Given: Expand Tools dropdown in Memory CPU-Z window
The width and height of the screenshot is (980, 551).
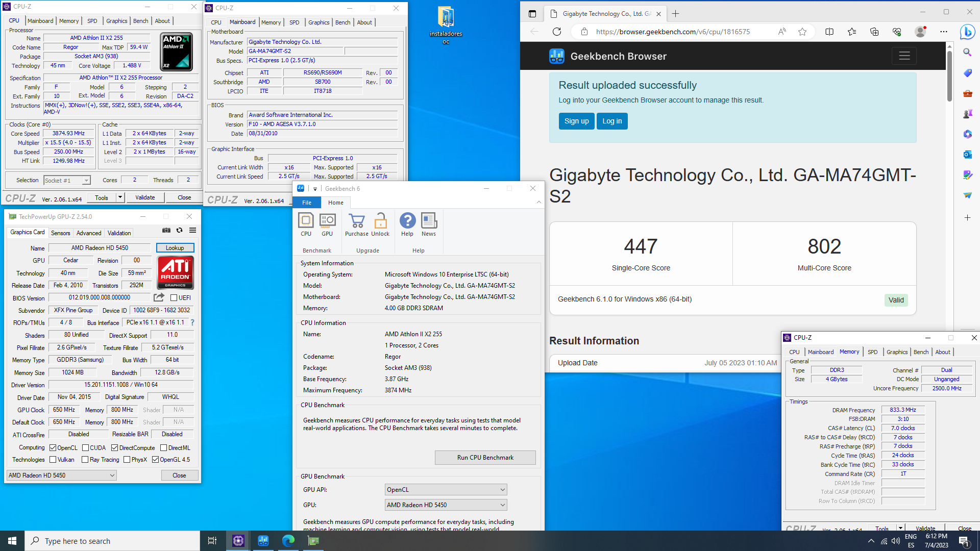Looking at the screenshot, I should pos(901,528).
